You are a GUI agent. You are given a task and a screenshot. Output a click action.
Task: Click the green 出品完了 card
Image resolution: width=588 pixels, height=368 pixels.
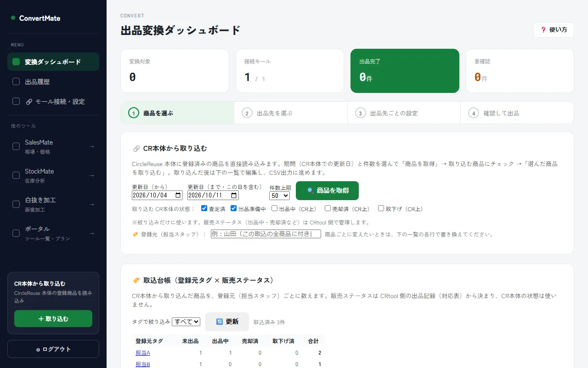(x=405, y=71)
